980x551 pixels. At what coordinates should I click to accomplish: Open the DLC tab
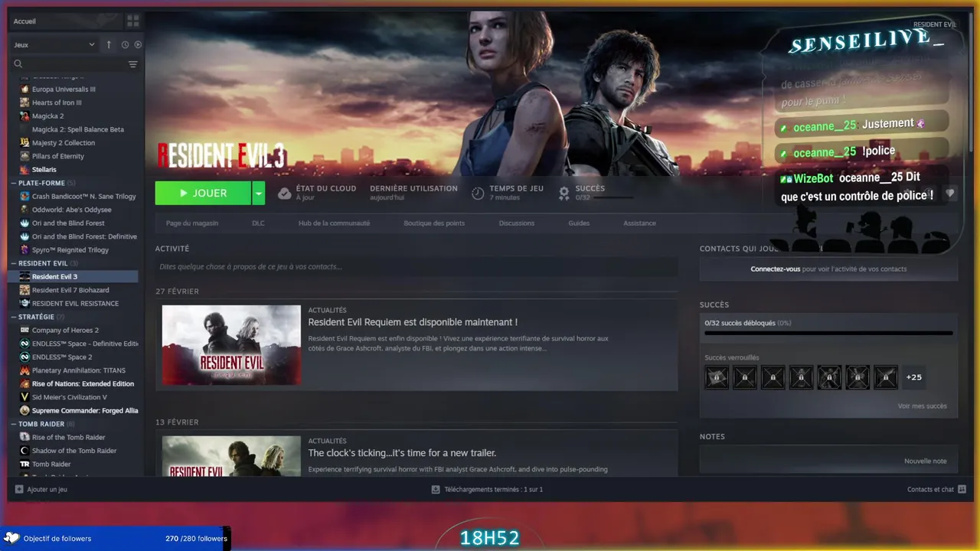pos(258,223)
